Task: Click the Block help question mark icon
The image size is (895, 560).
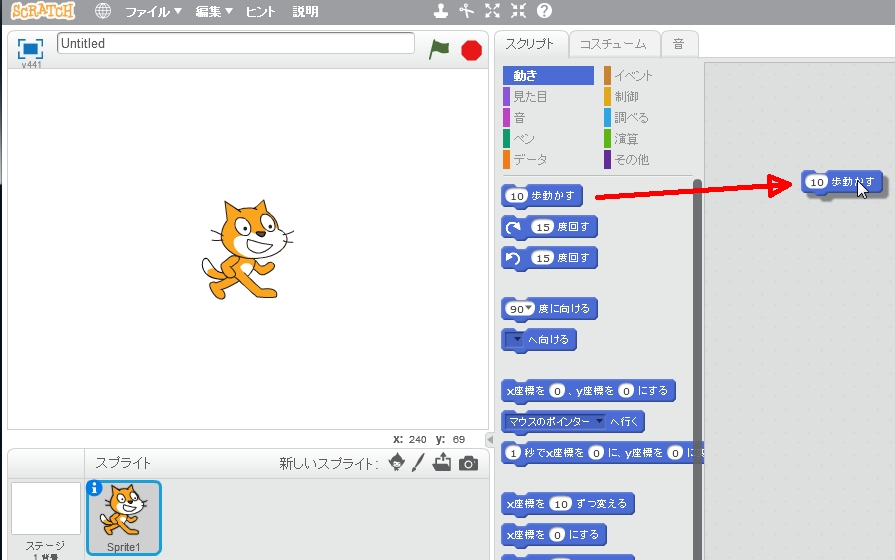Action: point(545,10)
